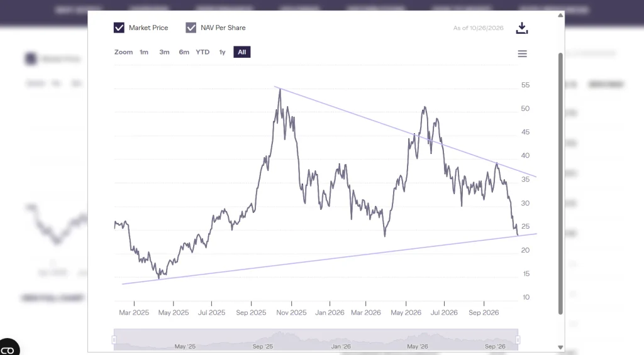Toggle the Market Price series label
Screen dimensions: 644x355
(148, 28)
